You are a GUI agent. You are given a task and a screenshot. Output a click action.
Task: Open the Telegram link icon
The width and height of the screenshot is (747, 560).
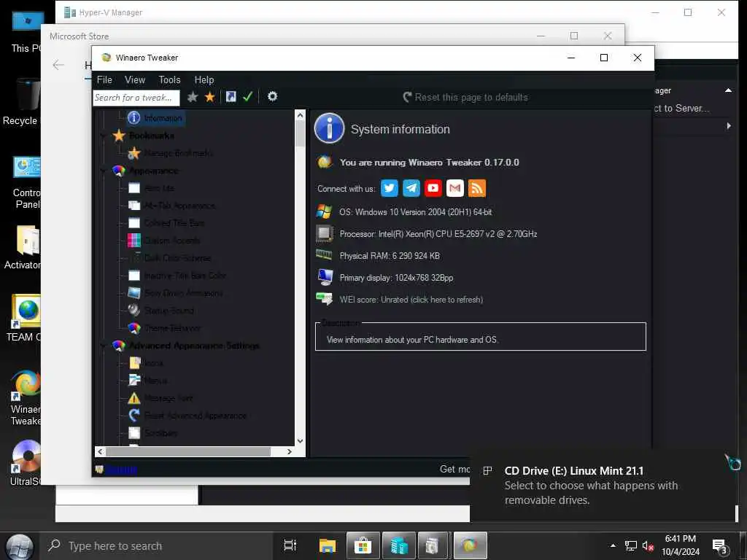411,188
